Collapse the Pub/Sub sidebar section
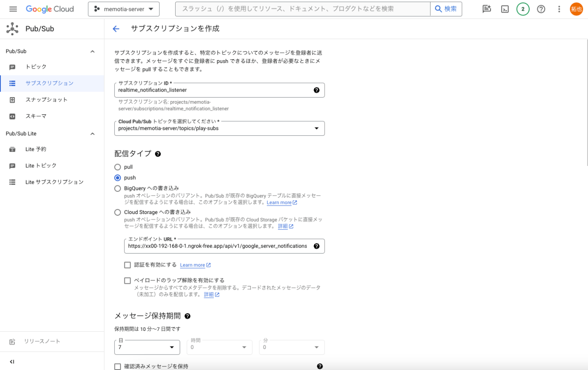Screen dimensions: 588x370 pos(92,51)
